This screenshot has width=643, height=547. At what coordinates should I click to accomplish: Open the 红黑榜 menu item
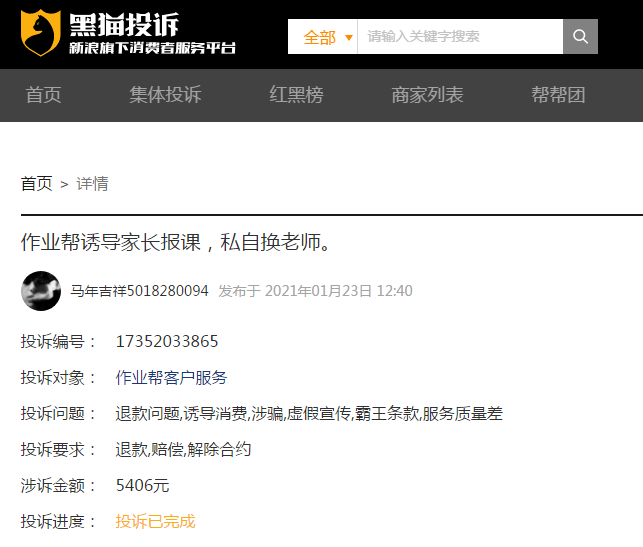point(296,95)
